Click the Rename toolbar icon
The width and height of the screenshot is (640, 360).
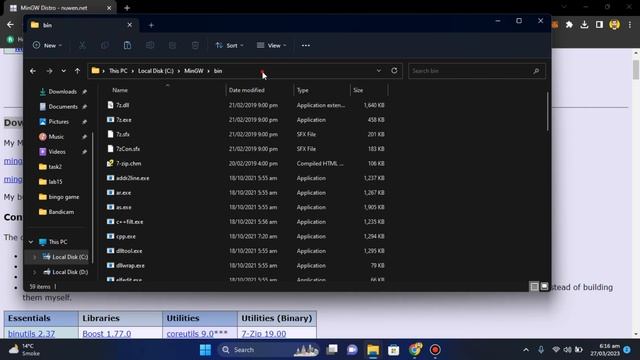click(150, 45)
